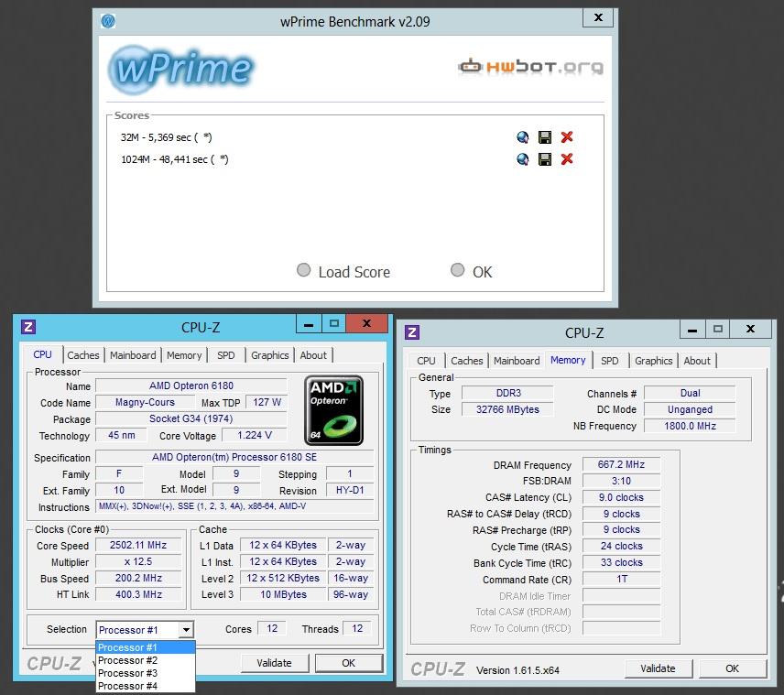Choose Processor #3 from the dropdown list
This screenshot has height=695, width=784.
click(x=145, y=674)
